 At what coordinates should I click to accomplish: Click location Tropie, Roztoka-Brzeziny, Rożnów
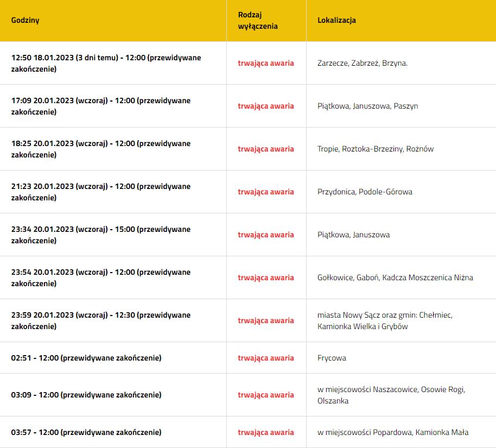click(376, 149)
